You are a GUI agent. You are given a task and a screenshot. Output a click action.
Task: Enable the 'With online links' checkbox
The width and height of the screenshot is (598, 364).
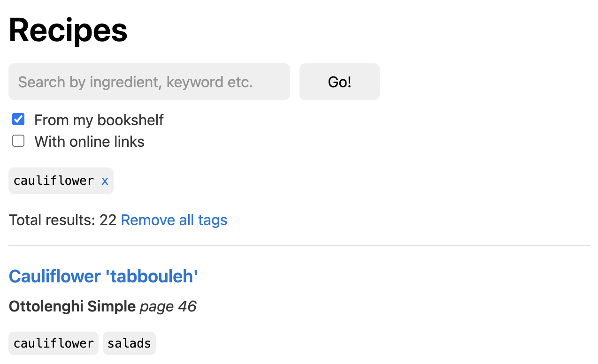[x=18, y=140]
